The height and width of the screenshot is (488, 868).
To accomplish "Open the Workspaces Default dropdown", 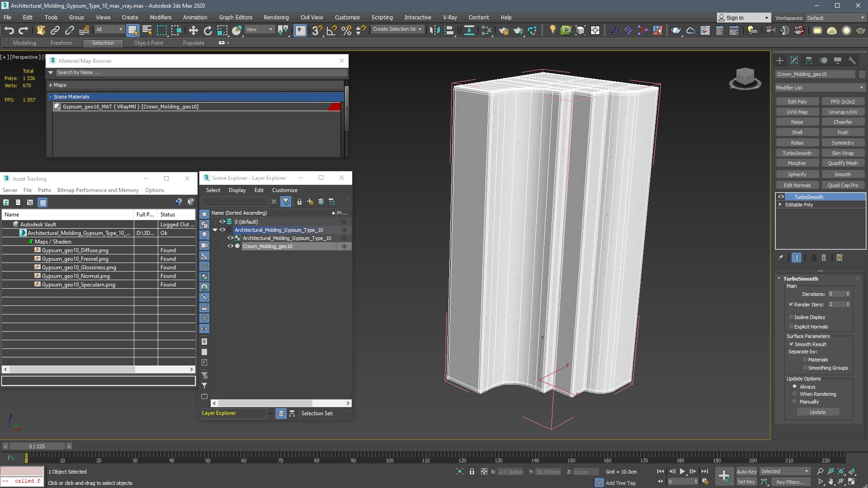I will [x=835, y=18].
